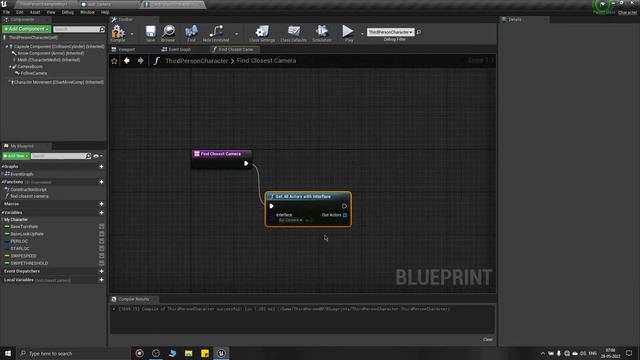Select find closest camera function in list
The height and width of the screenshot is (360, 640).
click(29, 196)
